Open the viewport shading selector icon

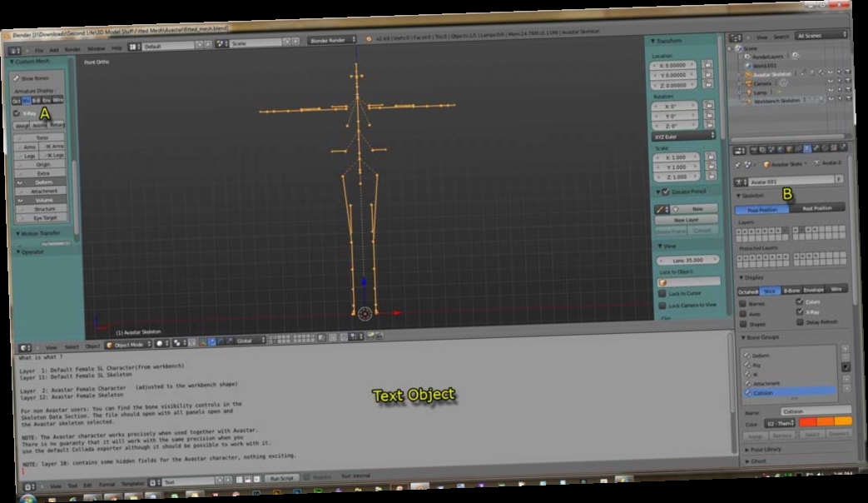tap(161, 343)
